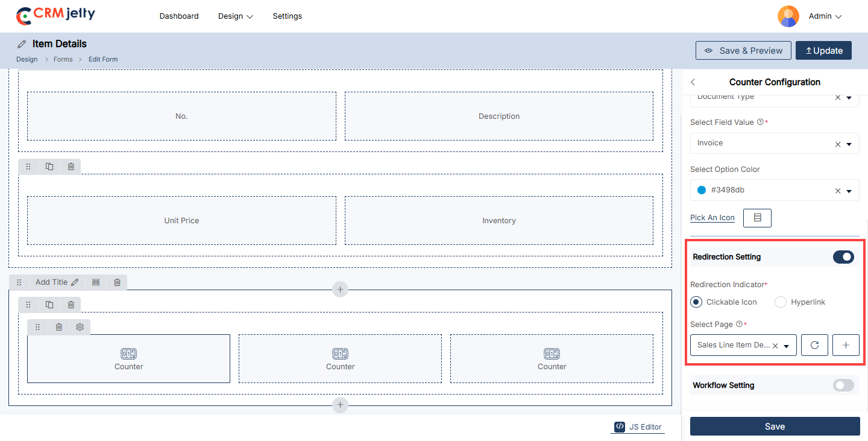
Task: Click the pencil icon beside Add Title
Action: [x=75, y=282]
